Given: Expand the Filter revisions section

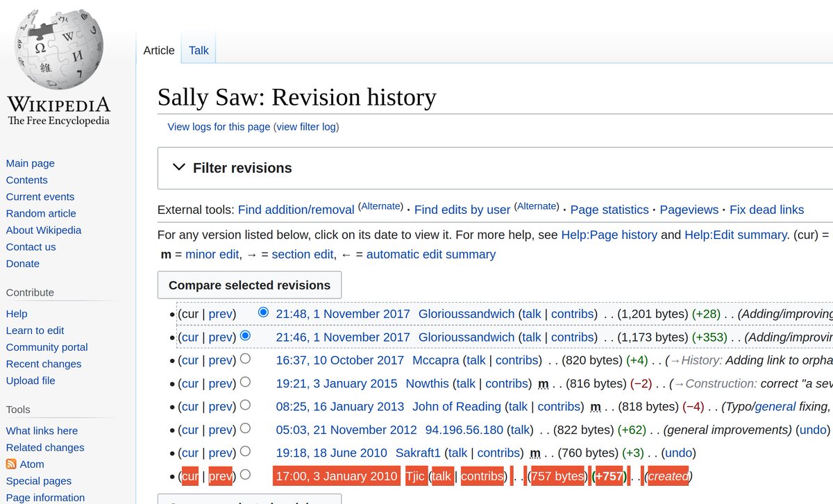Looking at the screenshot, I should pyautogui.click(x=233, y=168).
